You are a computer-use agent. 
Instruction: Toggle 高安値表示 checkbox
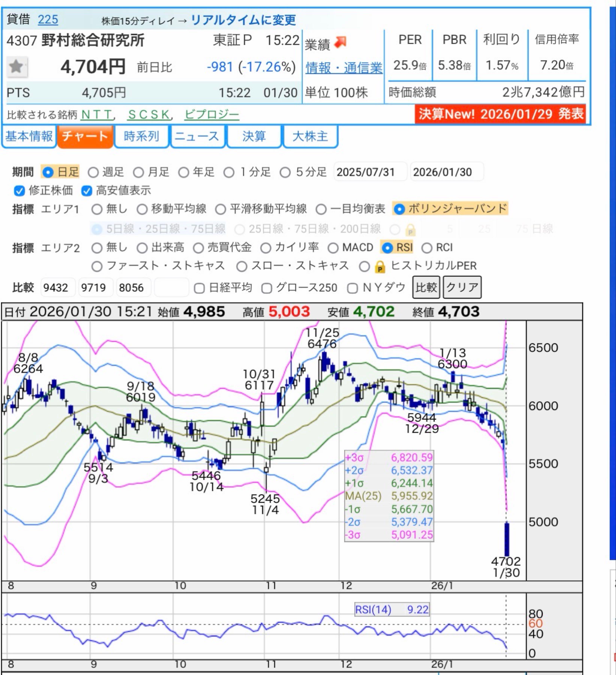(86, 191)
